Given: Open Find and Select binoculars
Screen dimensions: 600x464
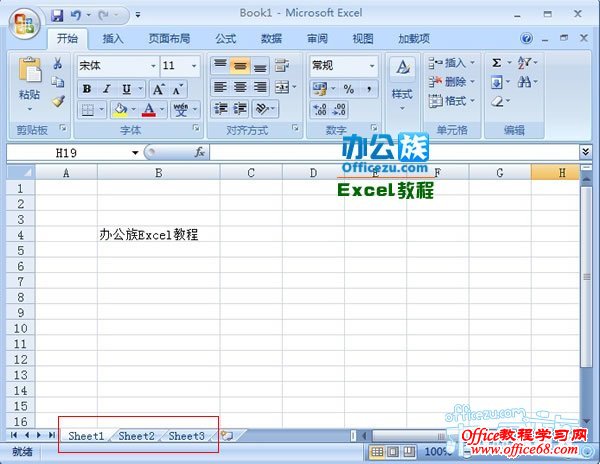Looking at the screenshot, I should pyautogui.click(x=524, y=81).
